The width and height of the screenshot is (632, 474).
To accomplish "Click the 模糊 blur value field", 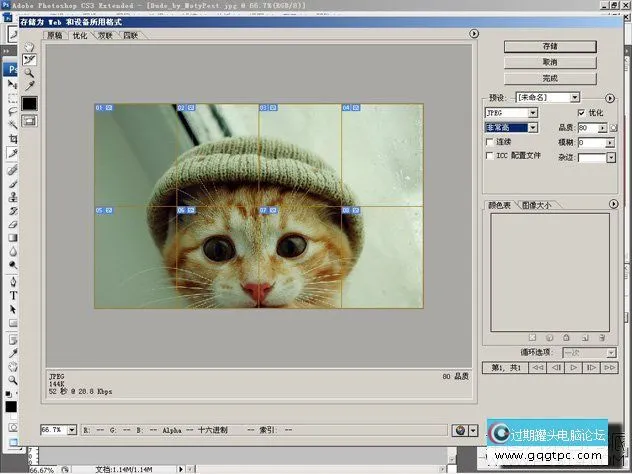I will pos(592,143).
